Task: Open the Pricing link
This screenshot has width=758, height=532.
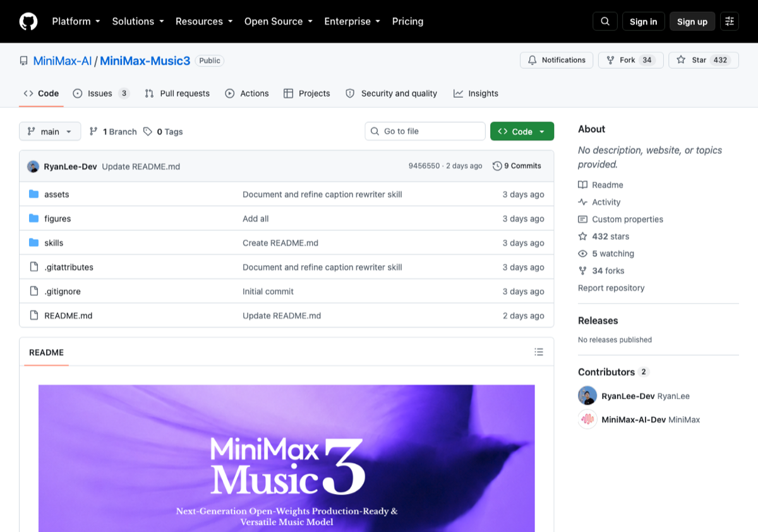Action: pos(407,21)
